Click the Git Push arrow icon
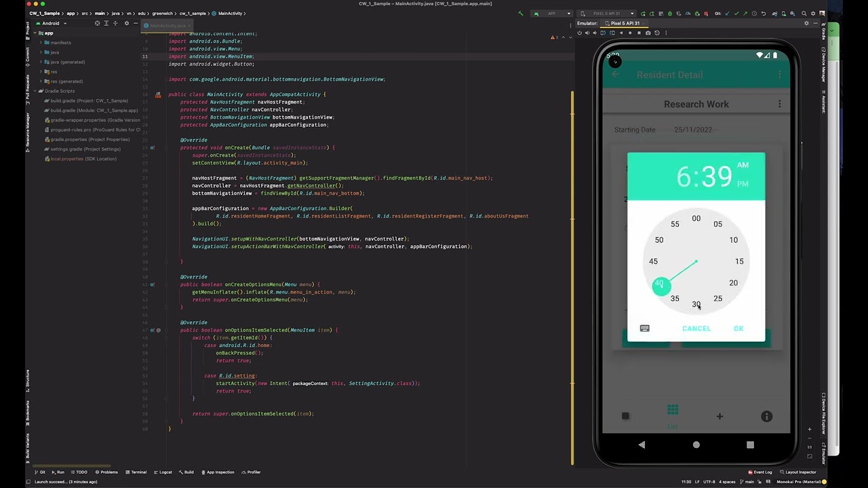 click(x=745, y=14)
